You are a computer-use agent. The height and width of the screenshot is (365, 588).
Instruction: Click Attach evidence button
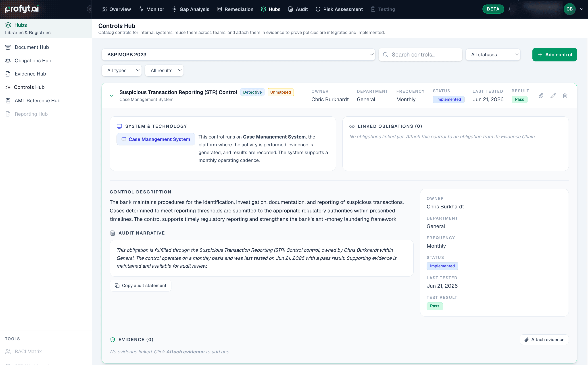point(544,340)
